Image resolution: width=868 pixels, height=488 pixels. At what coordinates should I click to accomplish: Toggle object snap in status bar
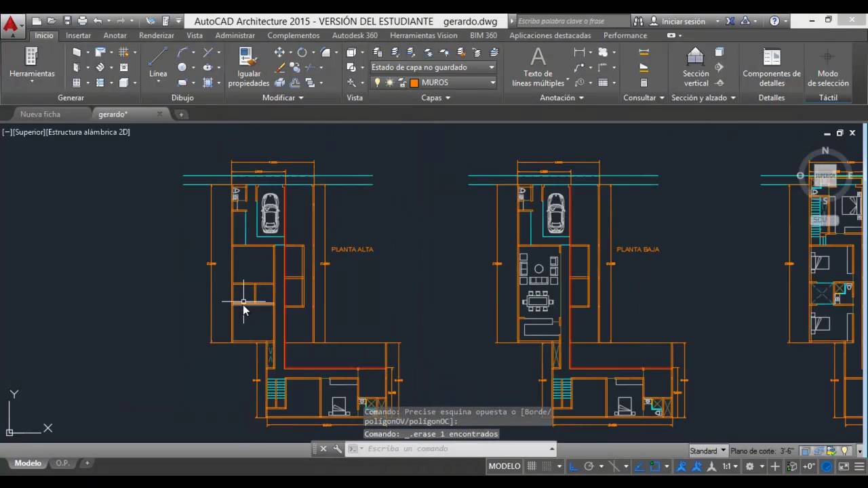(655, 466)
